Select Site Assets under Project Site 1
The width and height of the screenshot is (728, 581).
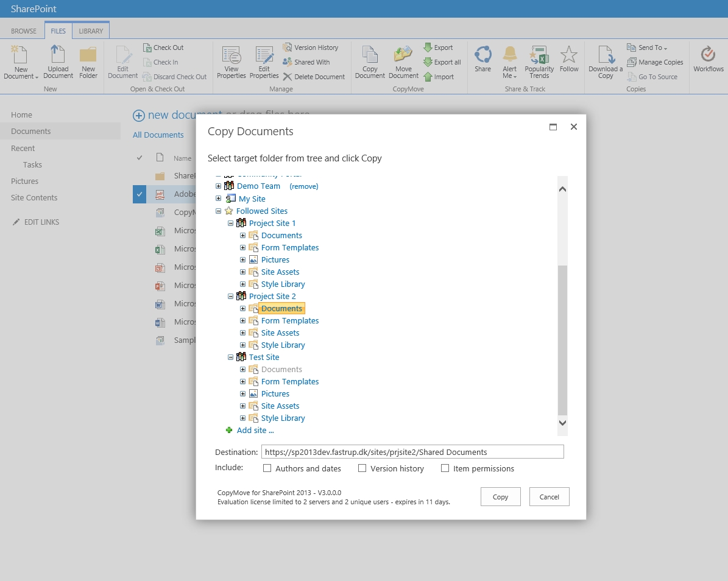280,272
